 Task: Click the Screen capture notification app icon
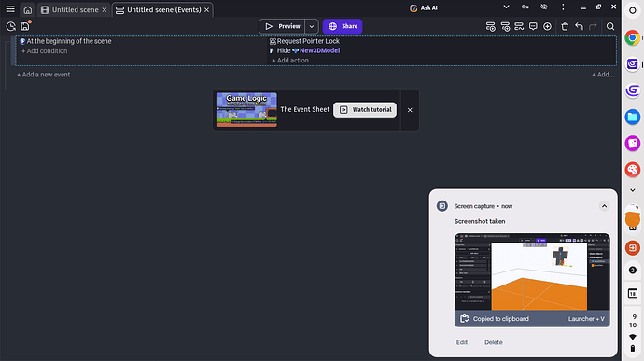441,206
